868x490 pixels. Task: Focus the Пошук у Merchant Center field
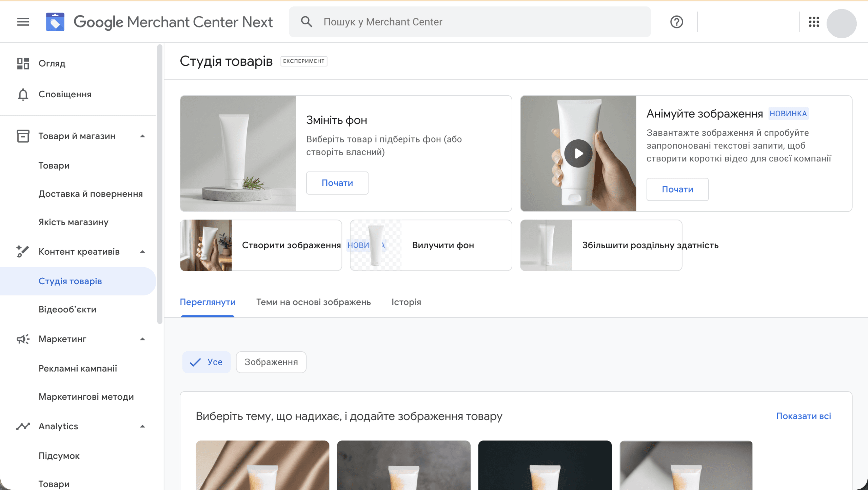[470, 22]
